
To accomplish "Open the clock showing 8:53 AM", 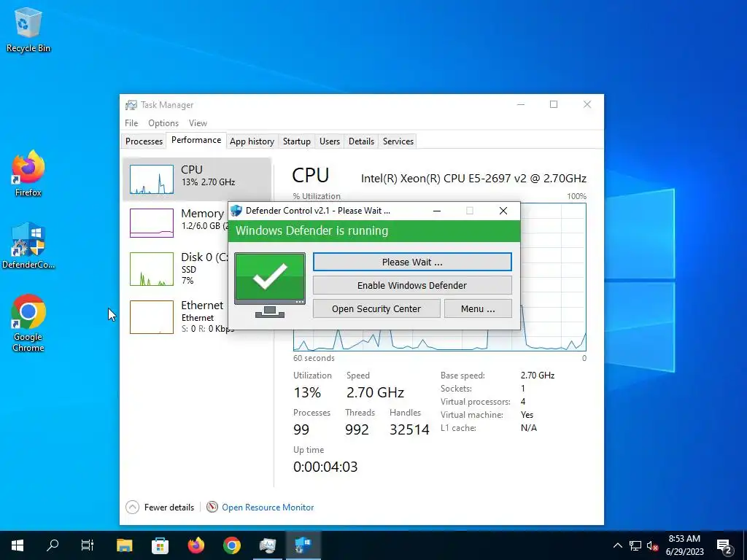I will tap(684, 545).
